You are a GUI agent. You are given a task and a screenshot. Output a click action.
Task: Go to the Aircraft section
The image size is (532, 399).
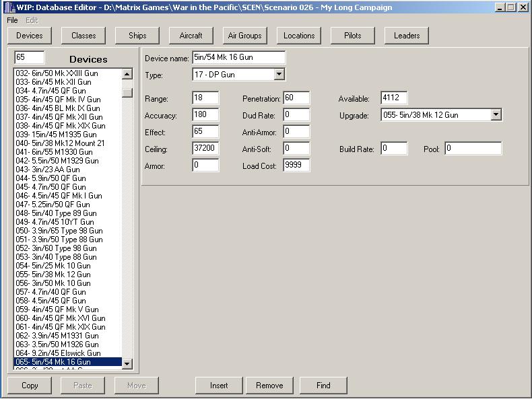[191, 36]
